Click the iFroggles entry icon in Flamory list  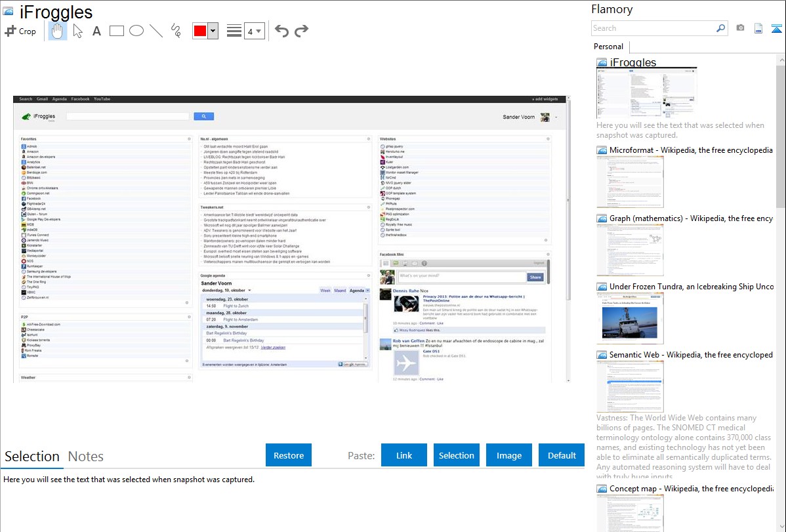click(x=602, y=63)
